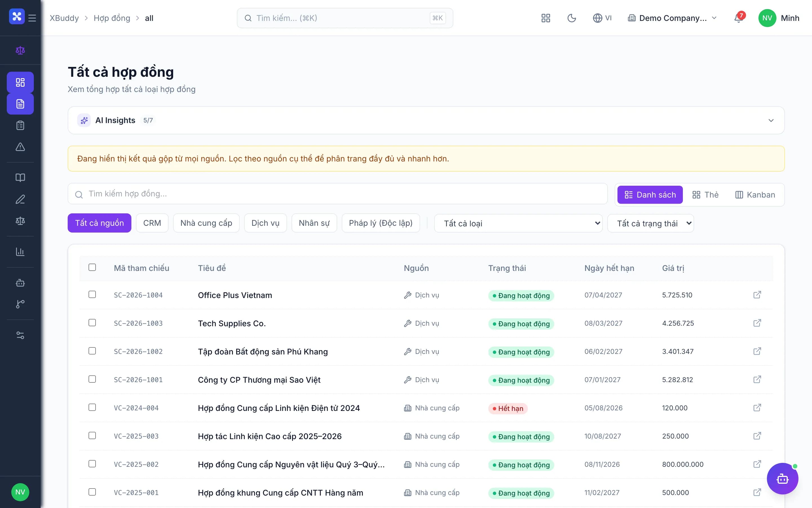Screen dimensions: 812x508
Task: Open the clipboard checklist icon in sidebar
Action: pyautogui.click(x=20, y=125)
